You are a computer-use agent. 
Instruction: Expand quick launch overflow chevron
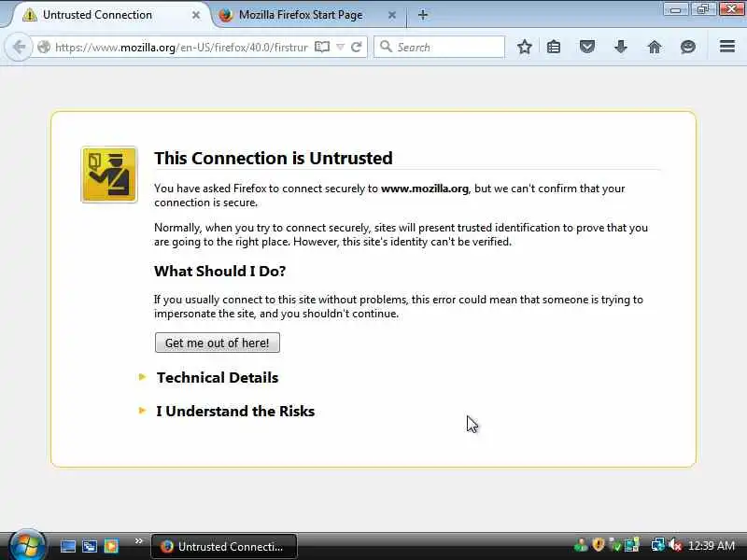(x=138, y=541)
